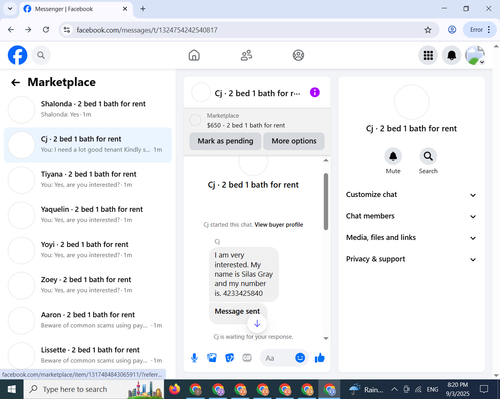500x399 pixels.
Task: Click the ENG language indicator
Action: point(432,389)
